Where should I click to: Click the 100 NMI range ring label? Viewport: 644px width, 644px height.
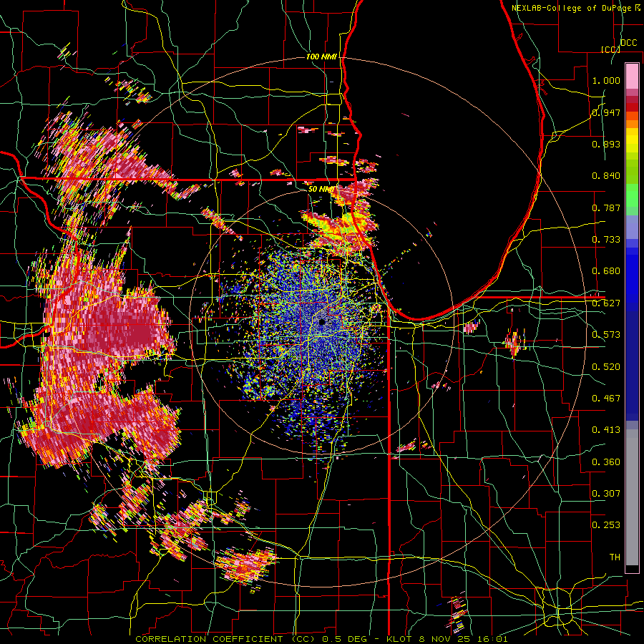[321, 57]
